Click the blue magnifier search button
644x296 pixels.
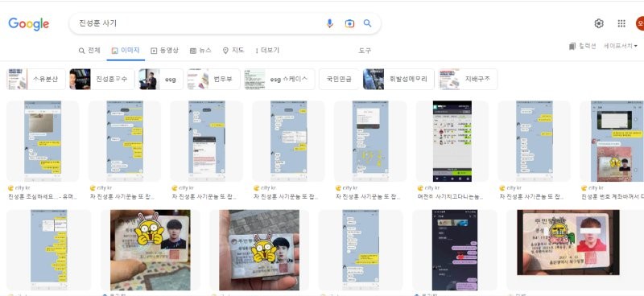pyautogui.click(x=368, y=23)
